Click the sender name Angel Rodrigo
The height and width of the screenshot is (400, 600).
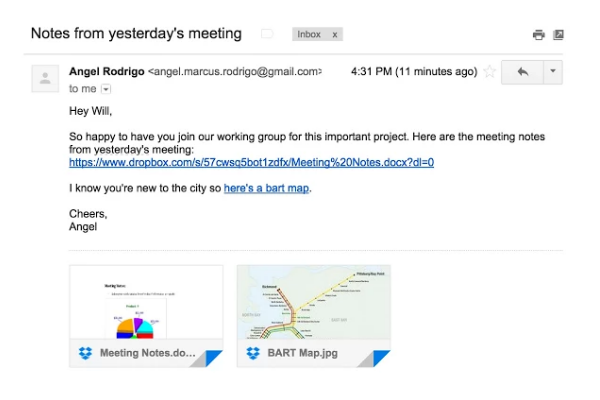coord(106,72)
